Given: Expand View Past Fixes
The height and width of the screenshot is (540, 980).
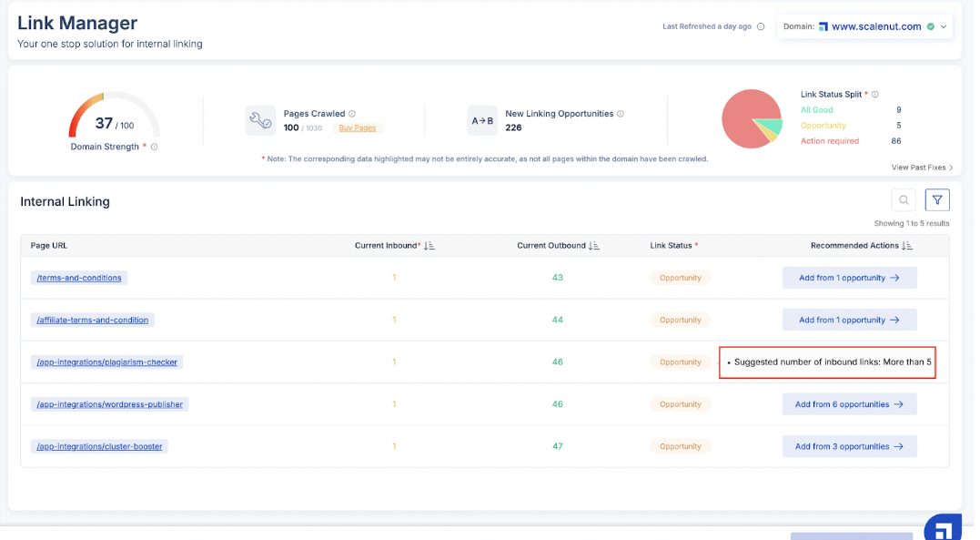Looking at the screenshot, I should click(x=923, y=168).
